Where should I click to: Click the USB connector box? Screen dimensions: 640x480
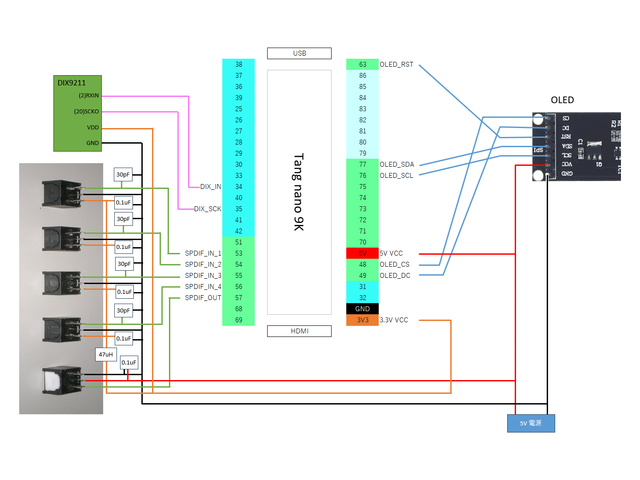coord(298,53)
